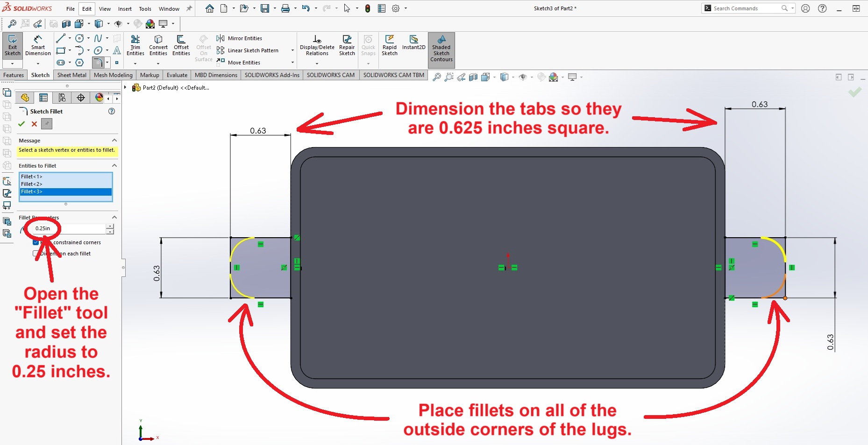Choose the Trim Entities tool
The width and height of the screenshot is (868, 445).
[x=135, y=46]
